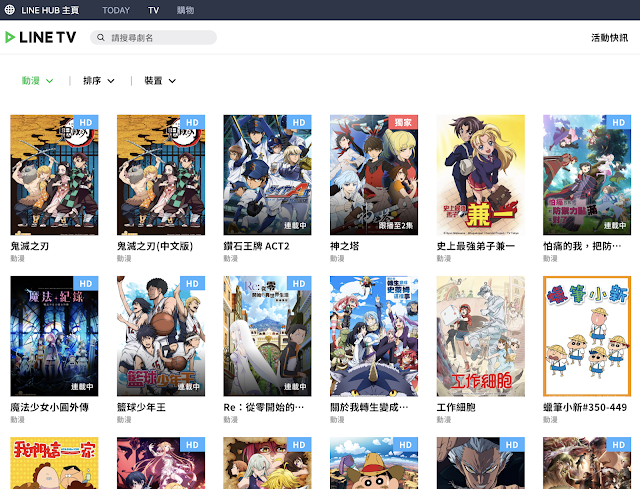Open the 魔法少女小圓外傳 poster
The width and height of the screenshot is (640, 489).
(54, 336)
